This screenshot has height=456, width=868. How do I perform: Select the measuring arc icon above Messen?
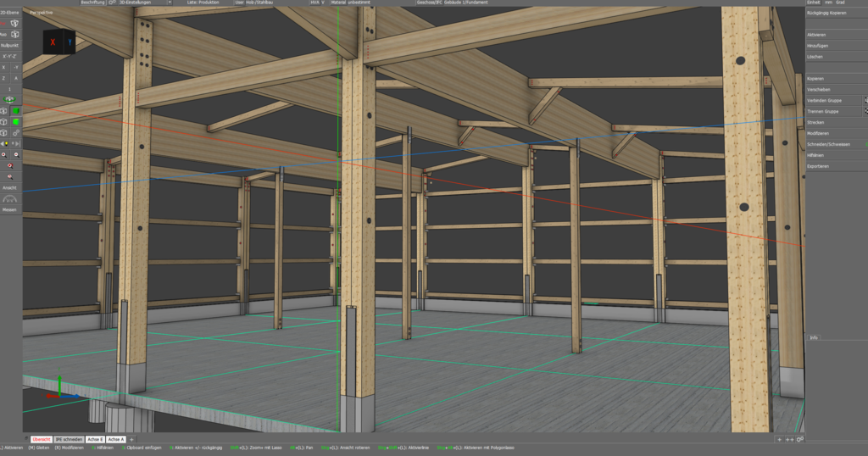pyautogui.click(x=10, y=199)
